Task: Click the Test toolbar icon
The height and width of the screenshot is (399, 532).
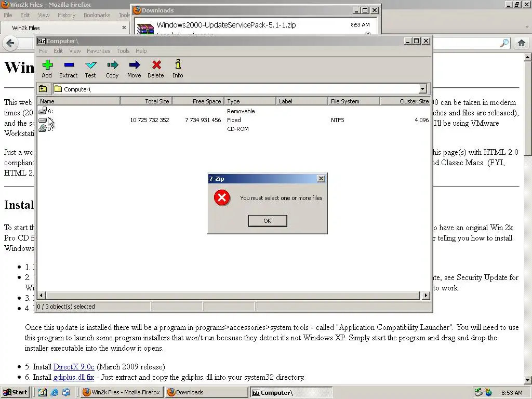Action: (x=90, y=69)
